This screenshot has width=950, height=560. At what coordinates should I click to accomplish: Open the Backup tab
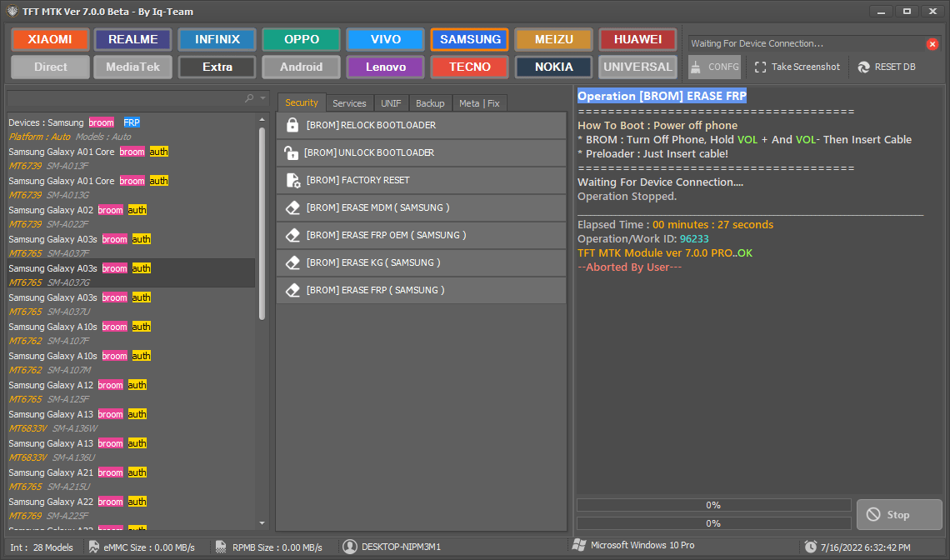[x=430, y=102]
